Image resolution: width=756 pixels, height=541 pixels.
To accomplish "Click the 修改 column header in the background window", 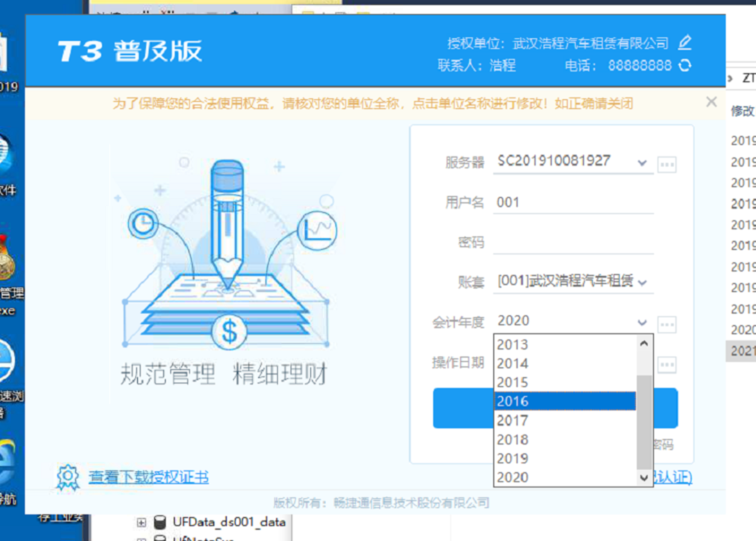I will point(743,111).
